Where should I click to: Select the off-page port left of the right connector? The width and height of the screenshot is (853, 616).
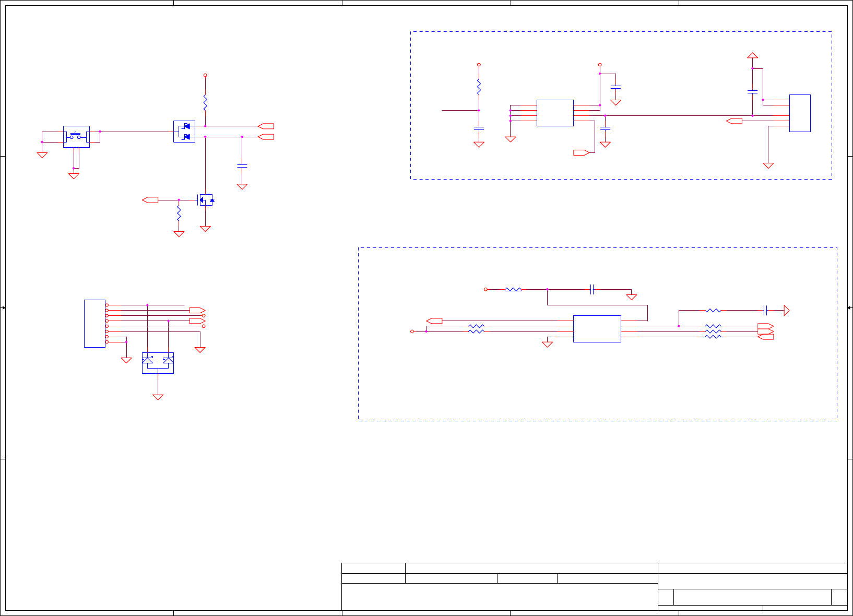[x=734, y=121]
